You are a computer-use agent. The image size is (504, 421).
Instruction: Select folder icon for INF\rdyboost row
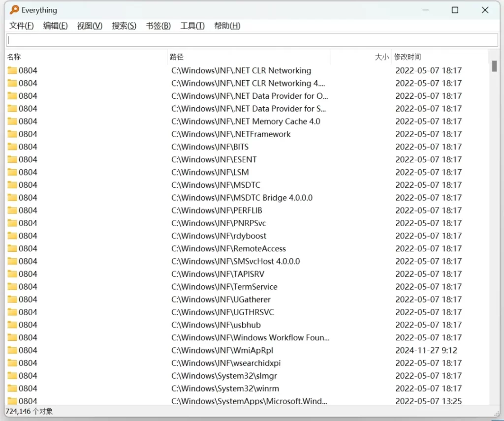click(12, 236)
